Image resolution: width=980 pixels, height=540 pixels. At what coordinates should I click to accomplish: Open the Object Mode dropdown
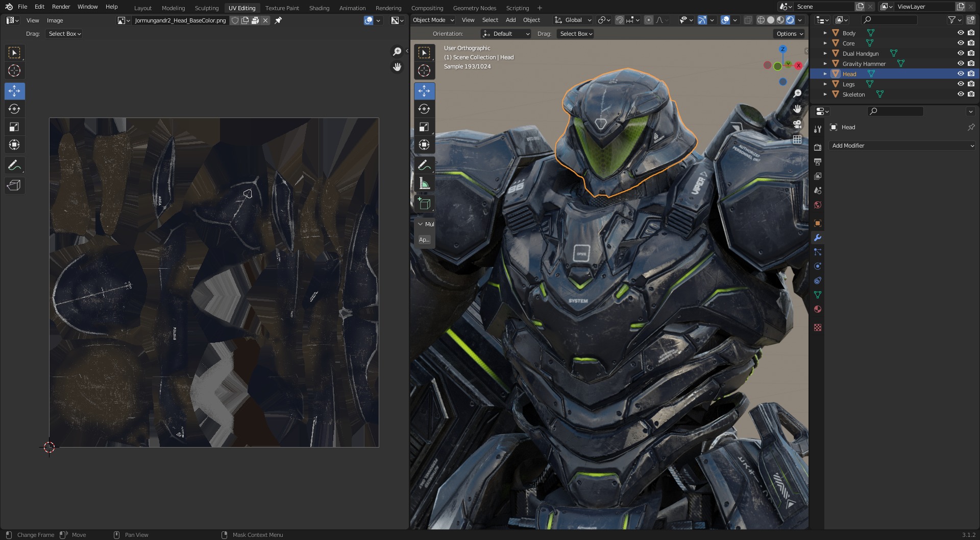[433, 20]
